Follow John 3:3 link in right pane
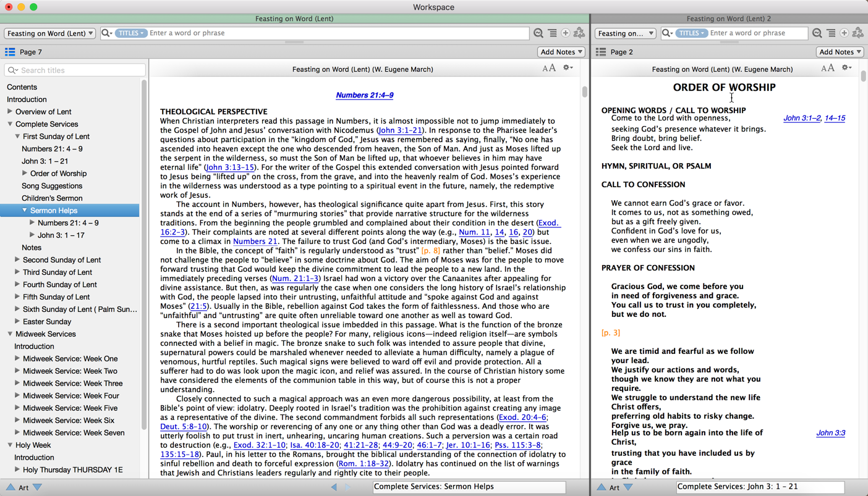 pyautogui.click(x=830, y=433)
